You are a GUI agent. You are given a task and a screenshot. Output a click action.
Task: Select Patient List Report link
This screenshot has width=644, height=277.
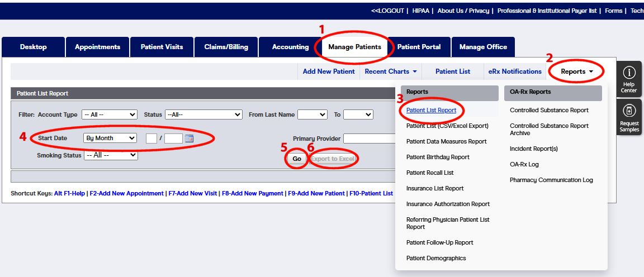click(431, 110)
